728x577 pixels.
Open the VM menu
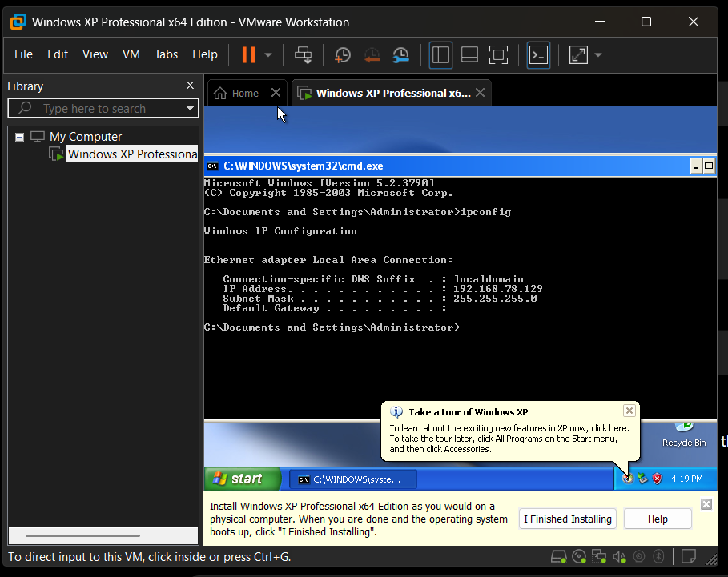tap(131, 54)
